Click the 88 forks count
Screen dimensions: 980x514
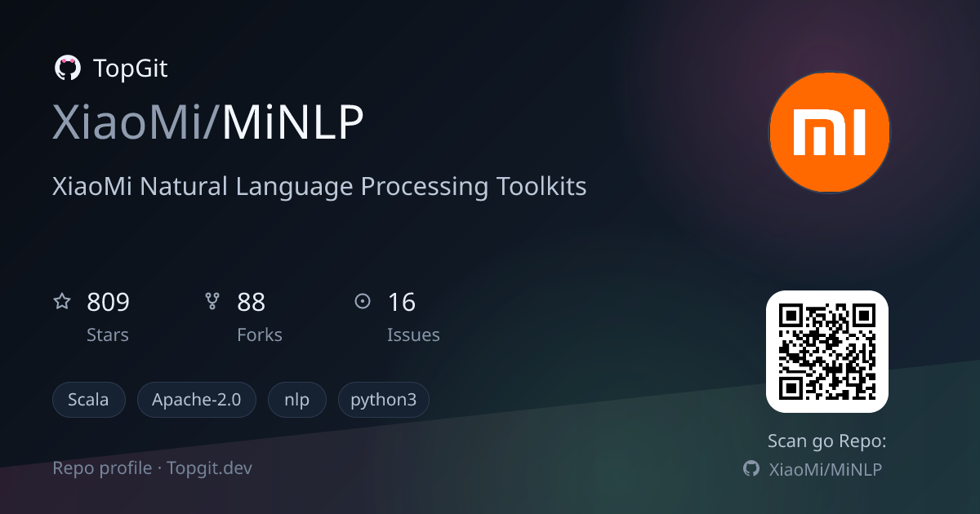252,303
